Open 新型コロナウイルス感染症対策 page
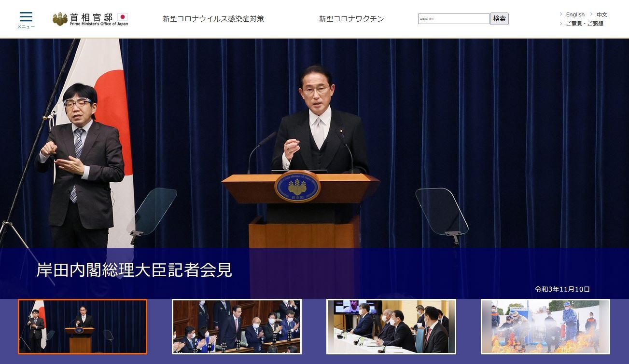 click(x=213, y=19)
